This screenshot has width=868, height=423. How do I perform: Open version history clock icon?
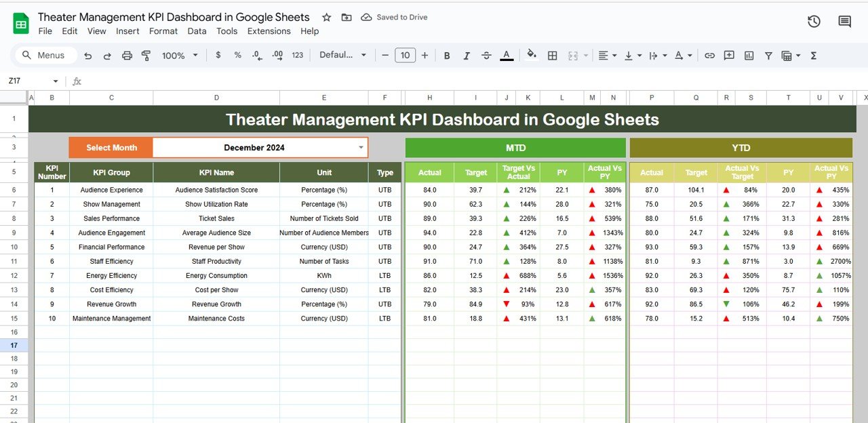click(x=814, y=22)
